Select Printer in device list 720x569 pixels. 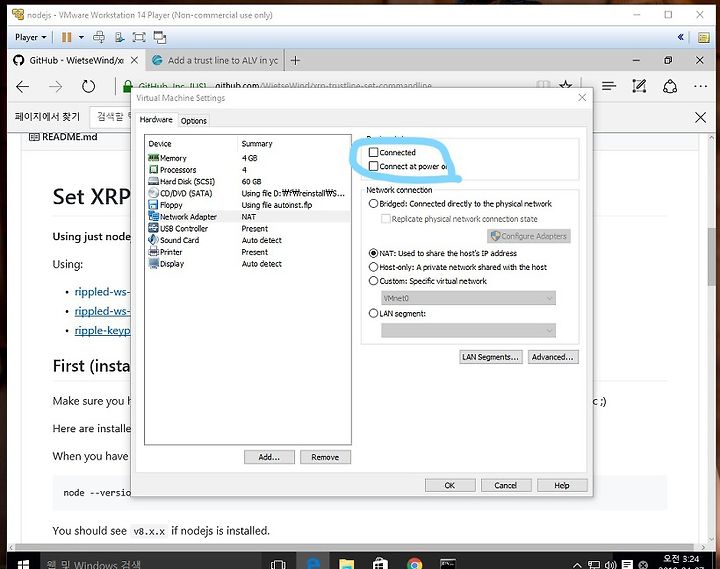point(248,252)
